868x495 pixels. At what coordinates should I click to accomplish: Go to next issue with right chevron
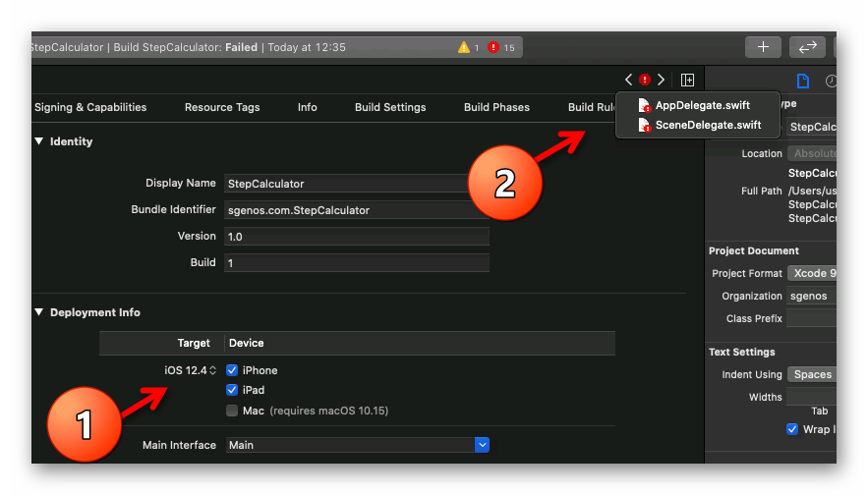tap(661, 80)
